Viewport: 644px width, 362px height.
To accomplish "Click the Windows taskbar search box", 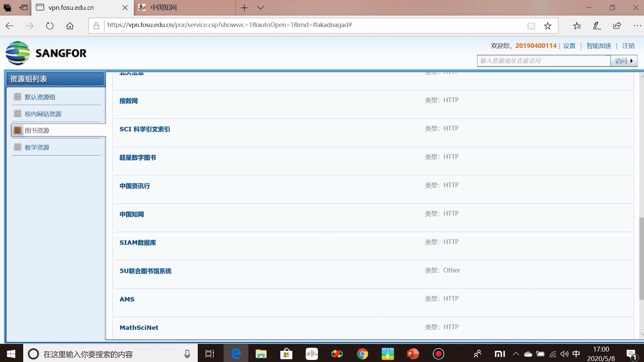I will click(x=110, y=354).
